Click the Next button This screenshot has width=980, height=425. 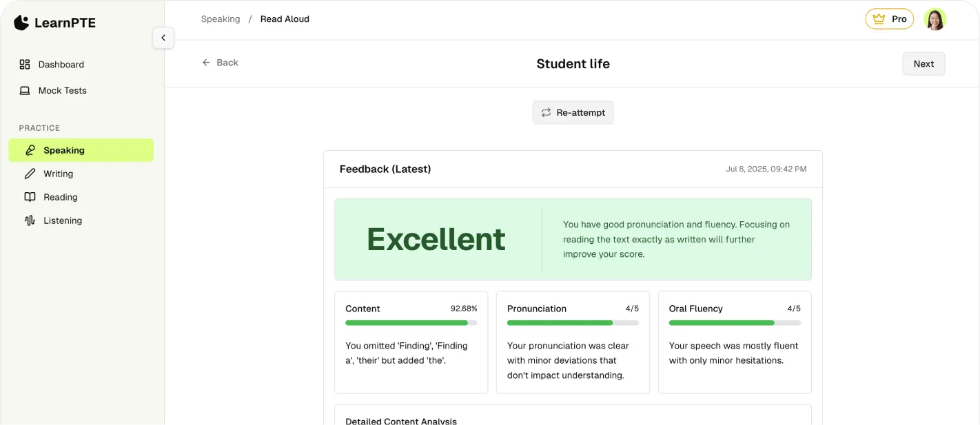923,63
